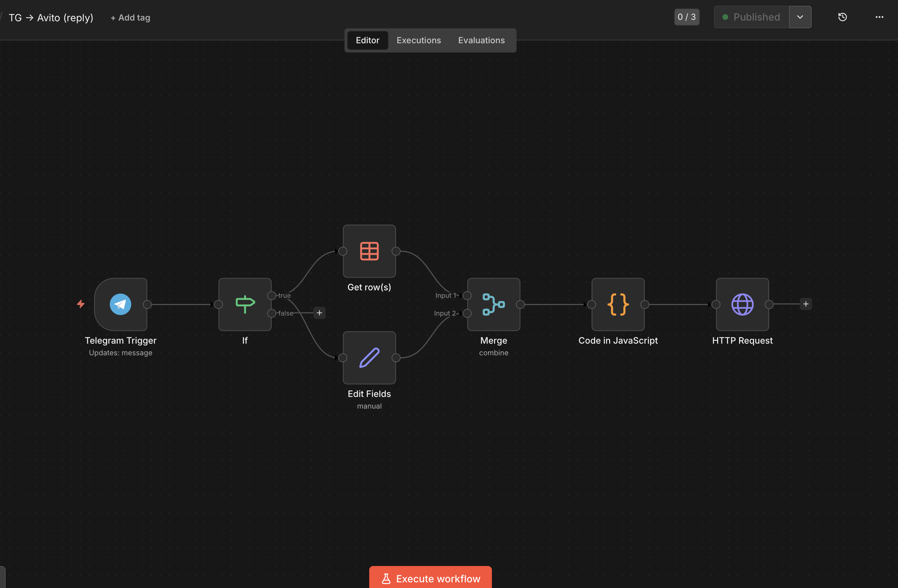Image resolution: width=898 pixels, height=588 pixels.
Task: Open the Edit Fields pencil node
Action: 369,357
